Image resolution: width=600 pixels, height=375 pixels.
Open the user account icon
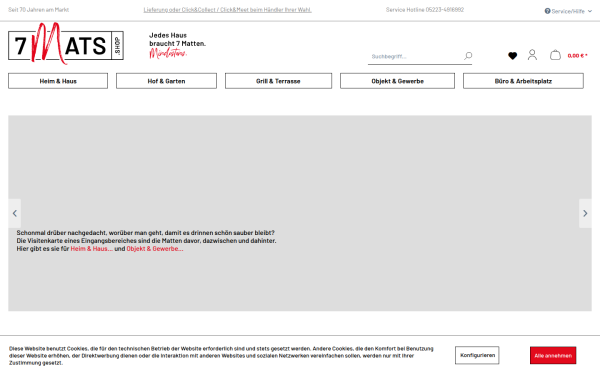[x=532, y=55]
